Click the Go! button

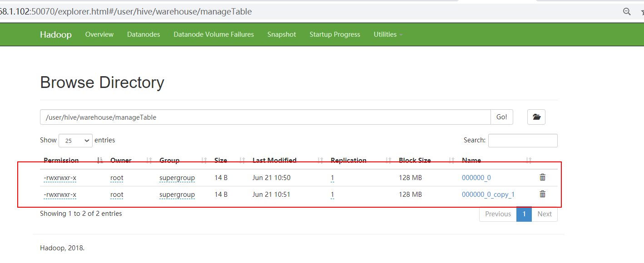click(x=501, y=117)
